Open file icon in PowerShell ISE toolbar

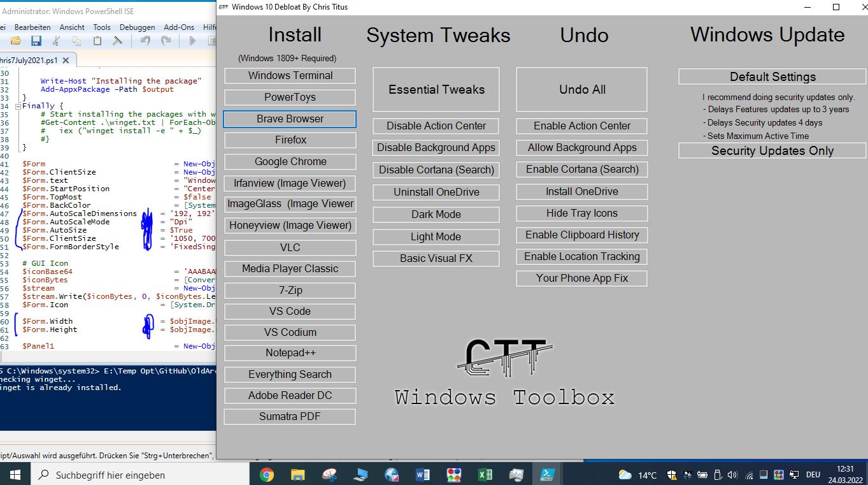pos(15,41)
